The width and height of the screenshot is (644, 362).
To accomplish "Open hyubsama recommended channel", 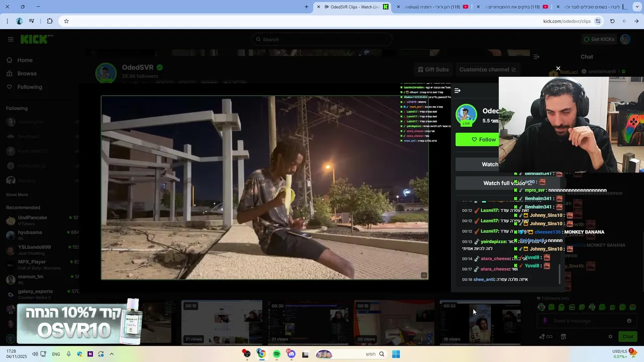I will point(42,235).
